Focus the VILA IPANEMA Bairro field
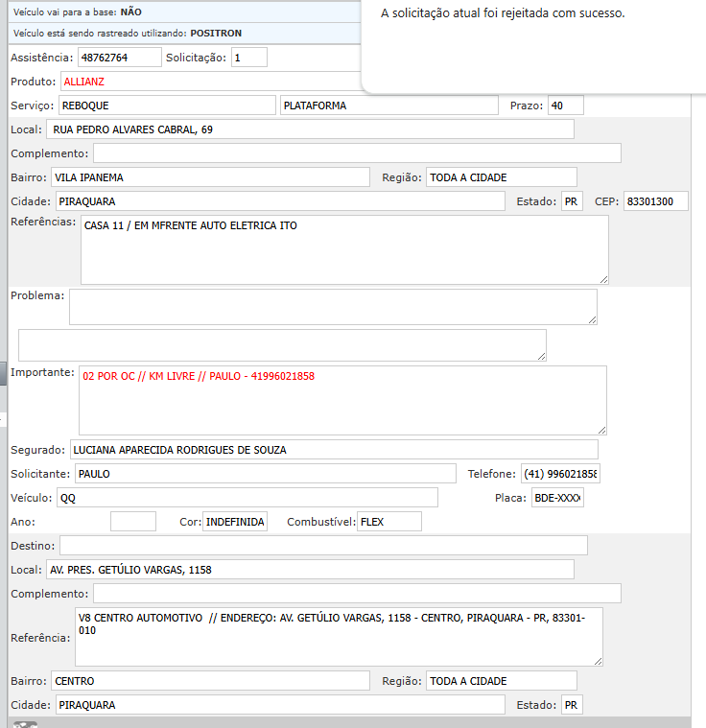Image resolution: width=706 pixels, height=728 pixels. click(x=209, y=177)
